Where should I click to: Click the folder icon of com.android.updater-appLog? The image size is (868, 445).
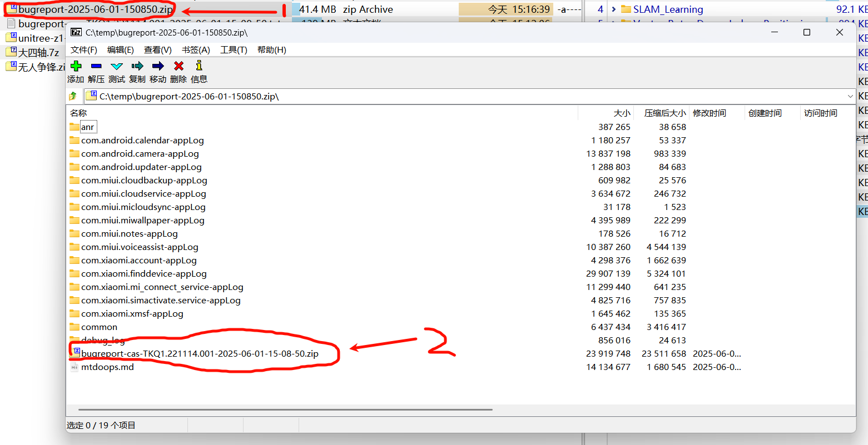[x=75, y=167]
